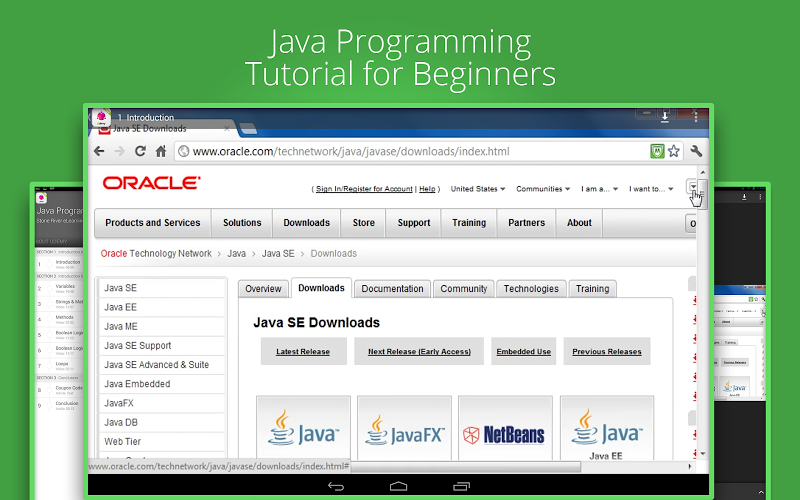Viewport: 800px width, 500px height.
Task: Go to the browser Home page
Action: point(161,151)
